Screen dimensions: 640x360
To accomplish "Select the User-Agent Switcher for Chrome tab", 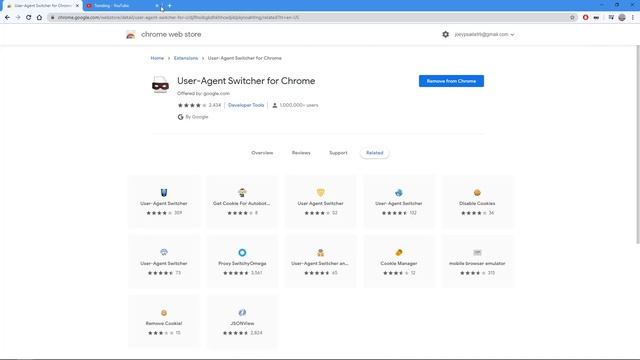I will 42,6.
